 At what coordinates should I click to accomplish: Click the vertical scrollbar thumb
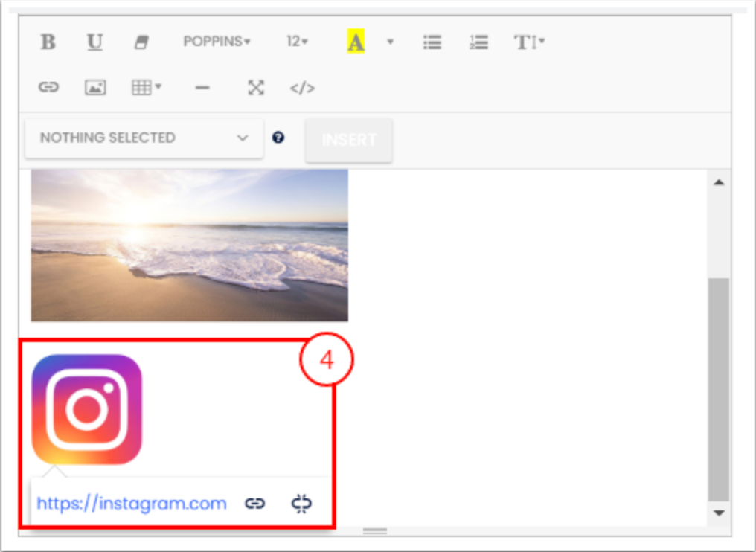(x=719, y=390)
